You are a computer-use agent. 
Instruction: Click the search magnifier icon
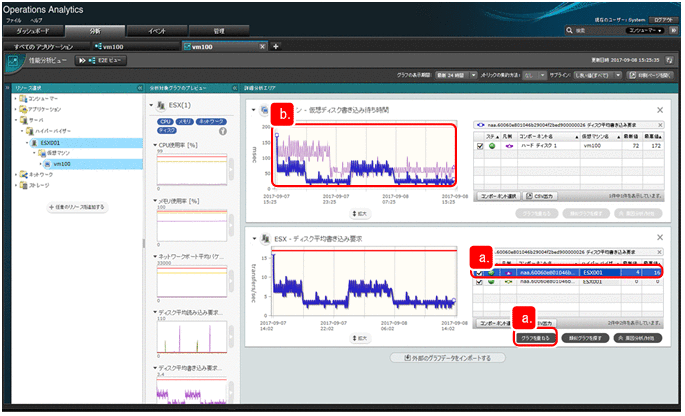[567, 31]
